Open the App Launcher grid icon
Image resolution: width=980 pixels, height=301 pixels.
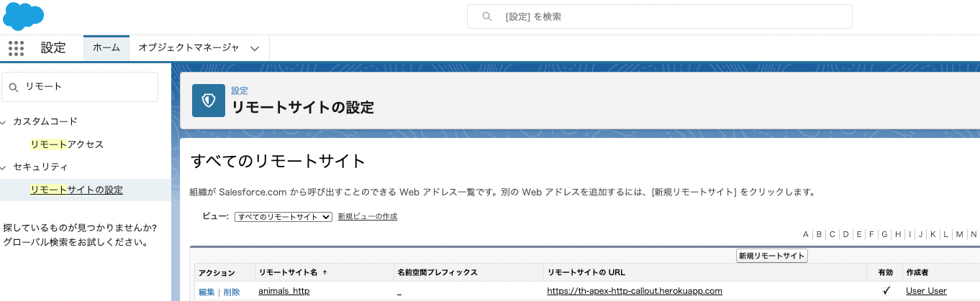tap(16, 48)
